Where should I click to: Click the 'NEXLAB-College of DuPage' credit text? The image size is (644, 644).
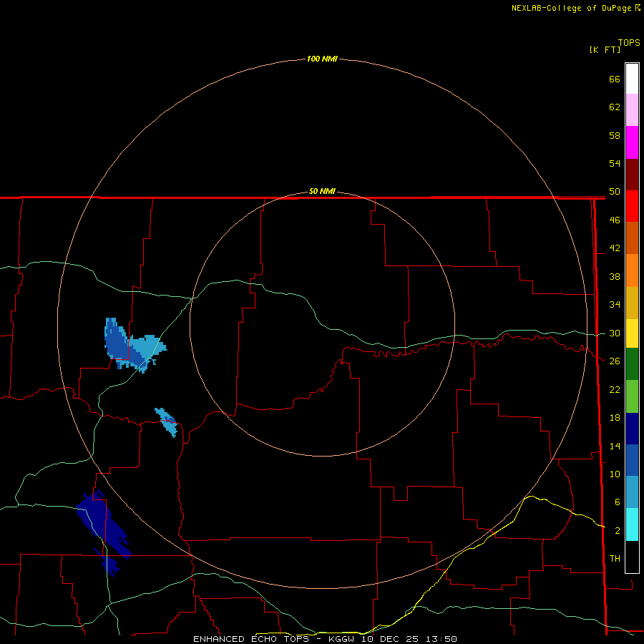pos(571,8)
